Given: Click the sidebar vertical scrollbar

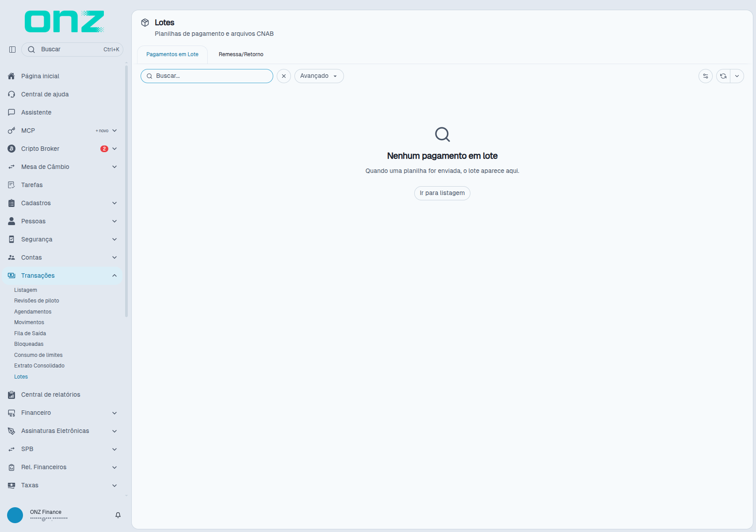Looking at the screenshot, I should (x=126, y=191).
